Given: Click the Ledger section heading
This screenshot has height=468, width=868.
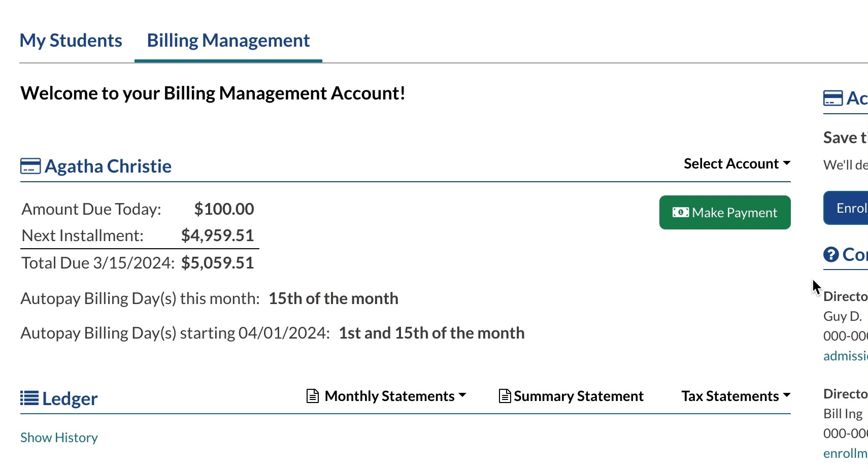Looking at the screenshot, I should click(70, 399).
